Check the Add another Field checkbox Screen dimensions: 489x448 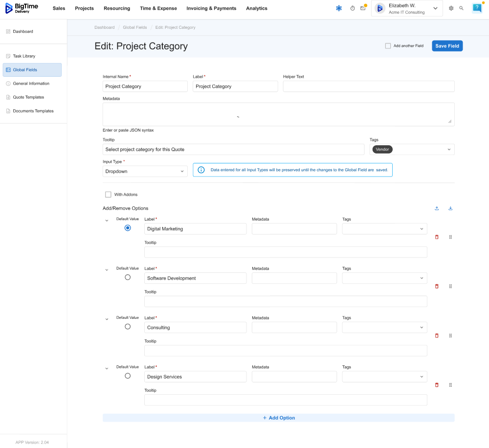point(388,46)
